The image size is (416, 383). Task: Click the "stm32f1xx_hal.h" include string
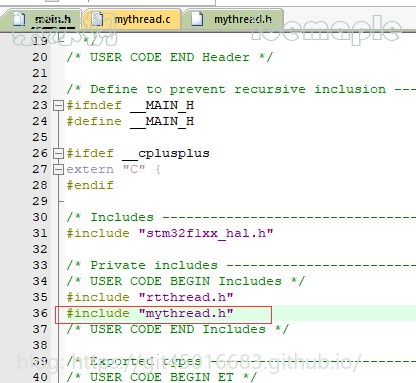206,233
